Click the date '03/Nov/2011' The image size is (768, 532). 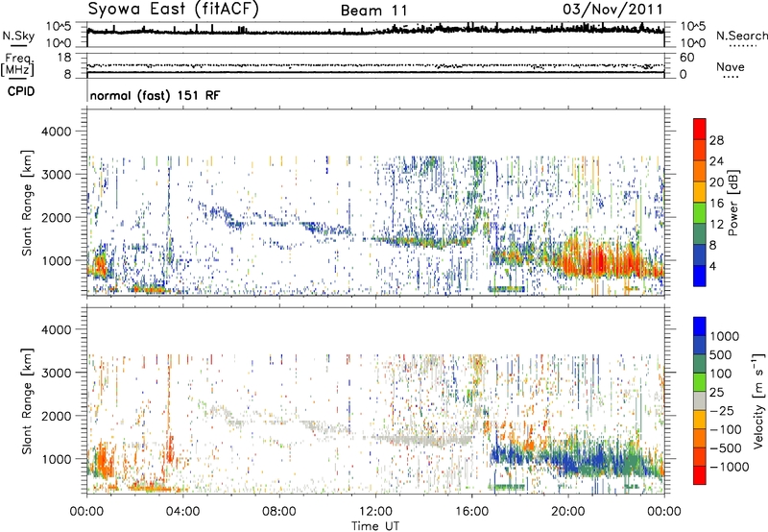[x=612, y=10]
